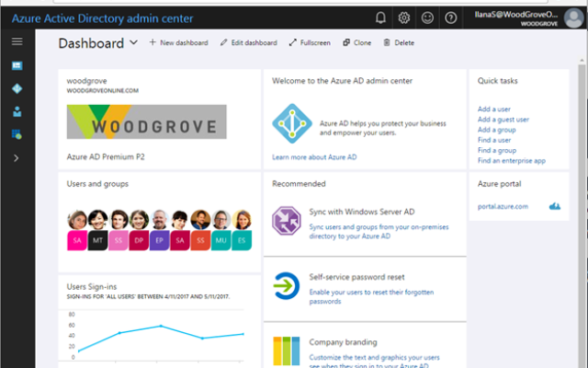This screenshot has height=368, width=588.
Task: Open Enterprise applications sidebar icon
Action: click(x=17, y=134)
